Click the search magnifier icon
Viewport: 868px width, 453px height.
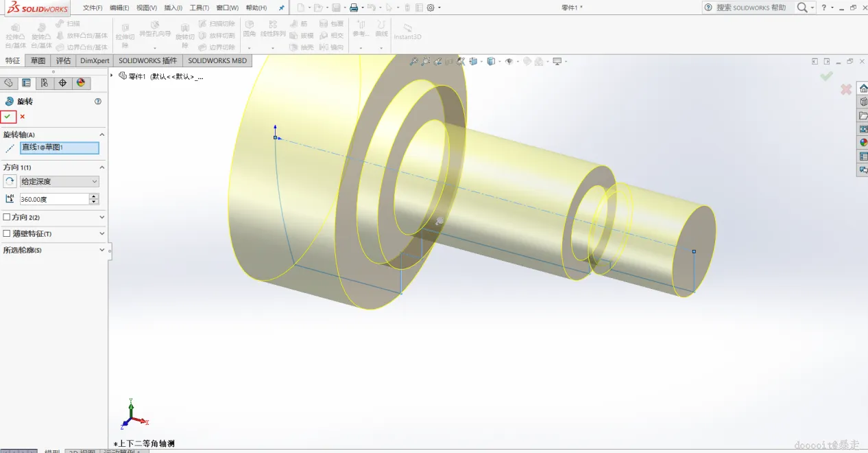tap(801, 8)
